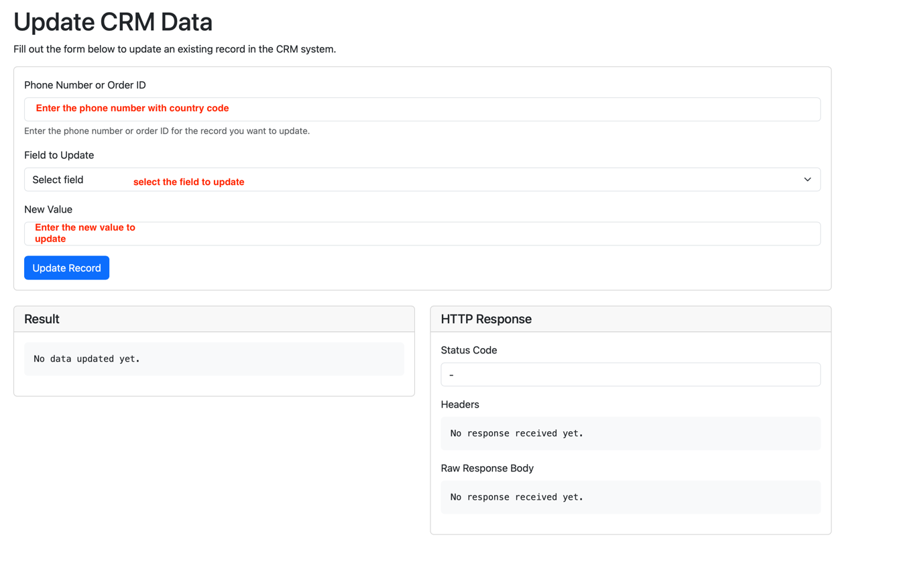Click the "No data updated yet." box

[x=214, y=359]
